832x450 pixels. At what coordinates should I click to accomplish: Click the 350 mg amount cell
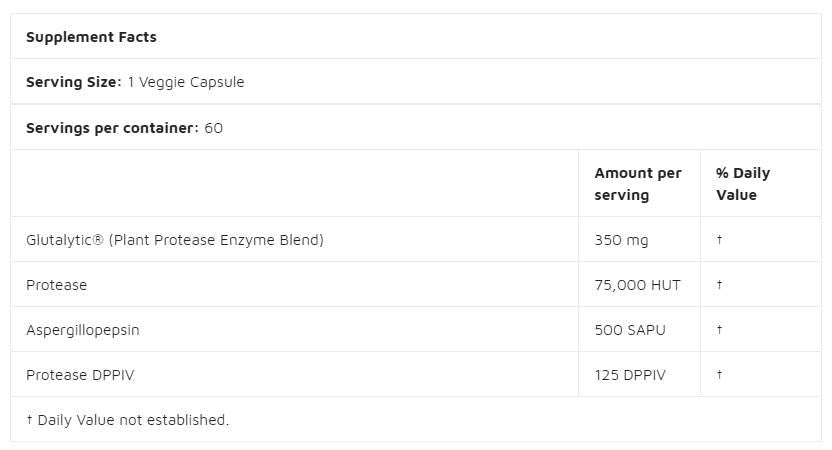coord(621,240)
